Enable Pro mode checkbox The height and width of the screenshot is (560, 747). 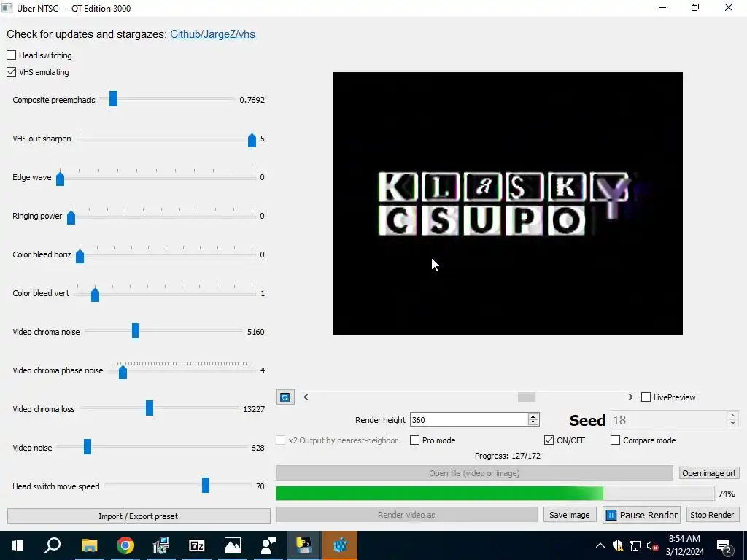pyautogui.click(x=415, y=440)
